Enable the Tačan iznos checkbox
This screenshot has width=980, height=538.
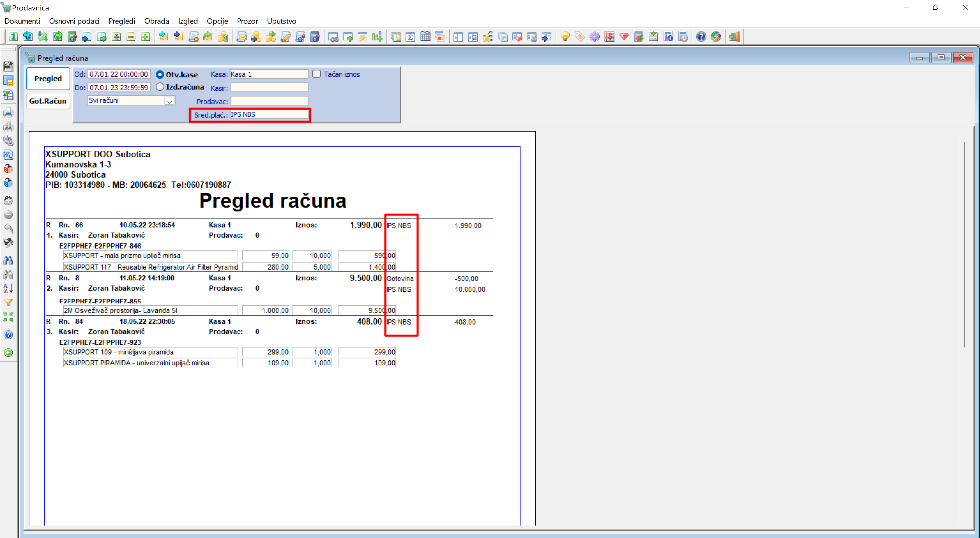[317, 74]
